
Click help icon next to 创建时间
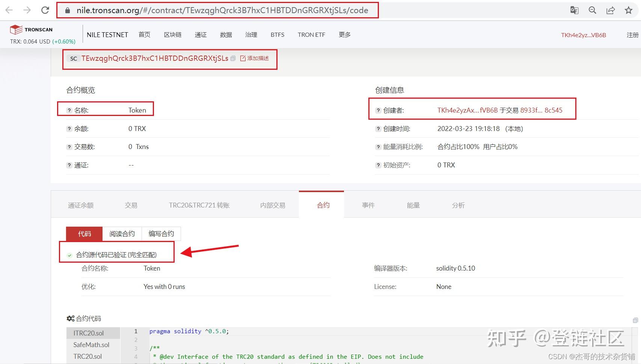coord(378,129)
